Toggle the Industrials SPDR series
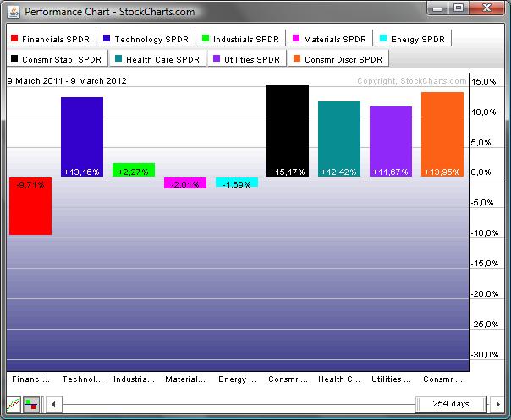 240,39
